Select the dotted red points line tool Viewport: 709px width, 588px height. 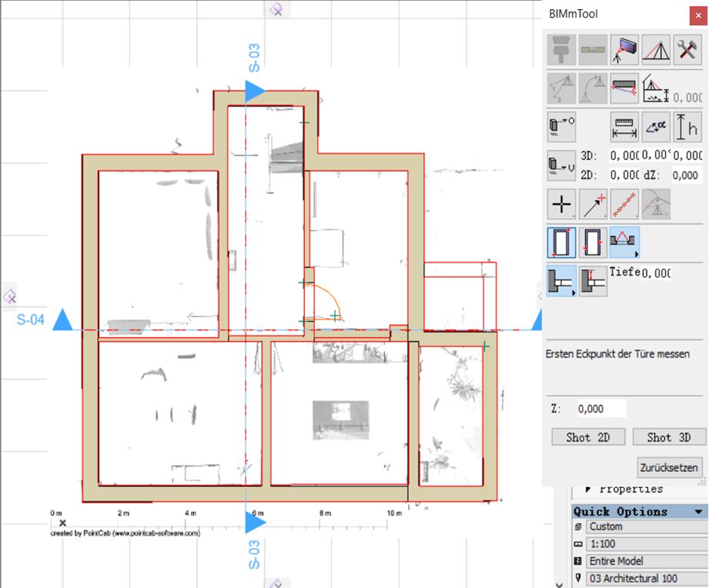click(624, 204)
